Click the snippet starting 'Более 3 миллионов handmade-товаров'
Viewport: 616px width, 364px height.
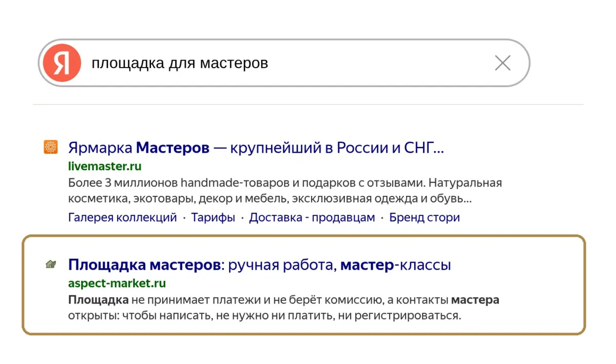[285, 191]
